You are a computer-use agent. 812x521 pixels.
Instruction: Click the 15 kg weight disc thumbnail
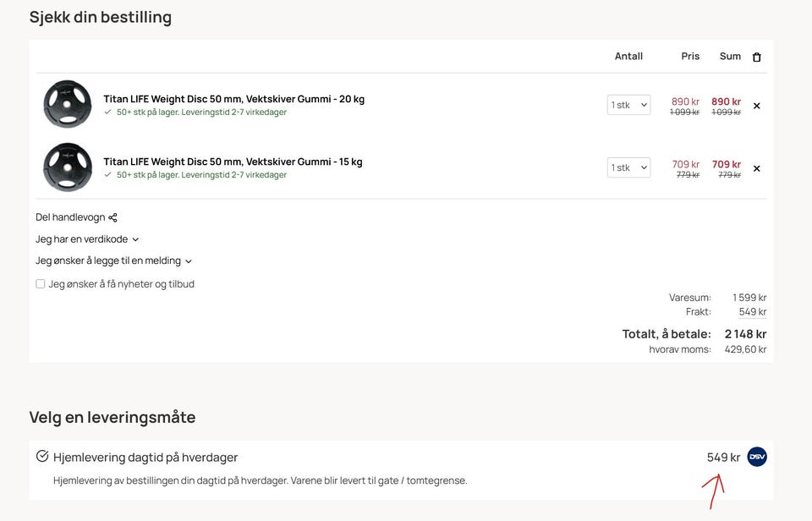pyautogui.click(x=68, y=167)
